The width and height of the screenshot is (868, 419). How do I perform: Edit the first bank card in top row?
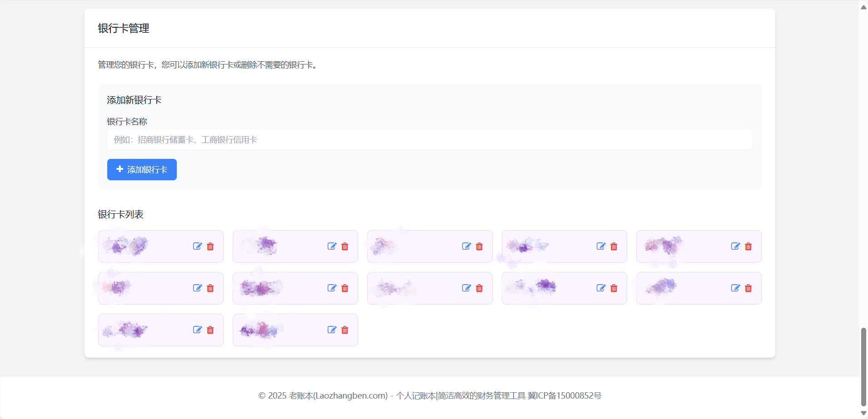(197, 246)
